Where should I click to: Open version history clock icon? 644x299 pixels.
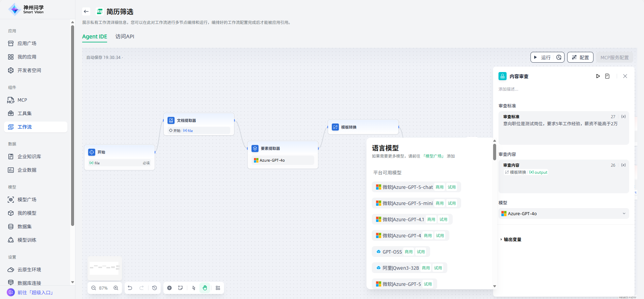[x=155, y=288]
